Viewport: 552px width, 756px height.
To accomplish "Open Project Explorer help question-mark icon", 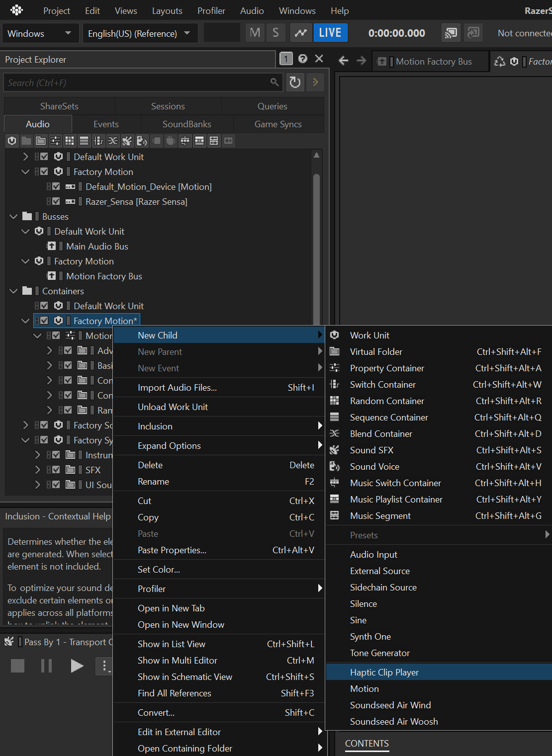I will pyautogui.click(x=303, y=59).
